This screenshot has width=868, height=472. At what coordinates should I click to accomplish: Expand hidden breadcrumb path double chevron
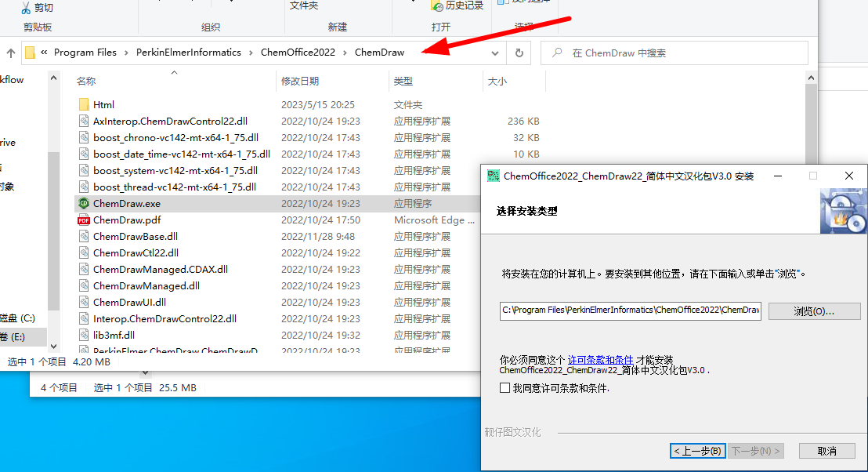tap(44, 52)
